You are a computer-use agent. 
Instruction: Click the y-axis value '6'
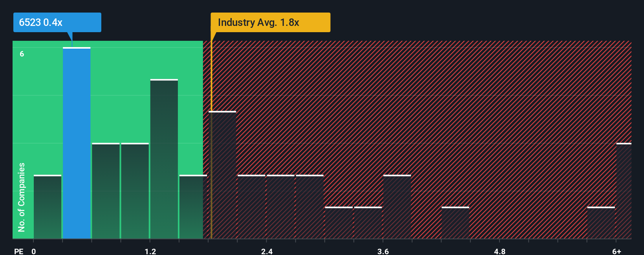tap(22, 54)
